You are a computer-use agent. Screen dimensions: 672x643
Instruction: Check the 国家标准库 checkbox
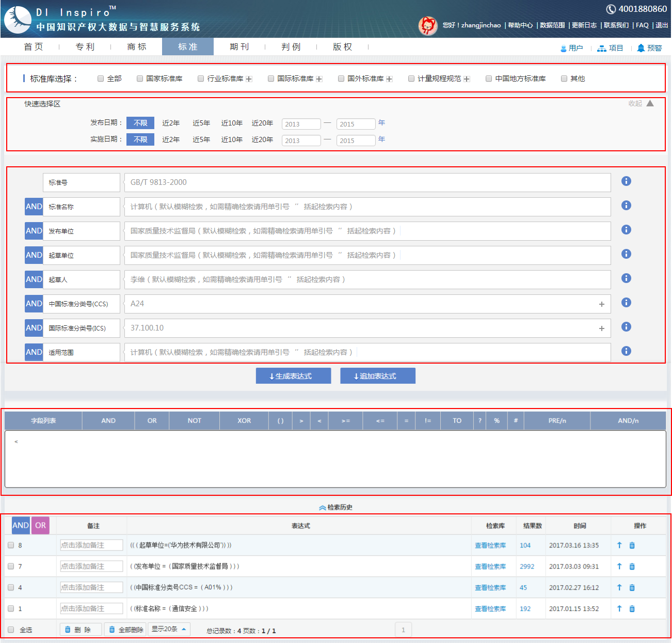[x=140, y=79]
